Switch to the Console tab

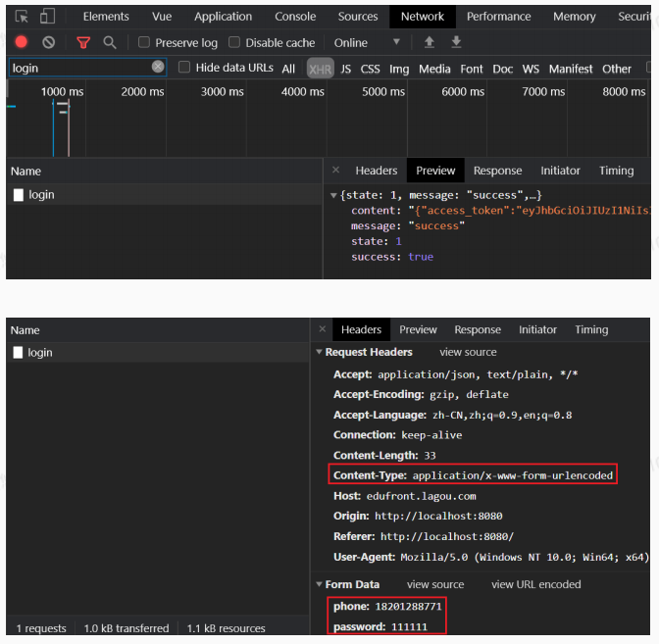pos(295,17)
